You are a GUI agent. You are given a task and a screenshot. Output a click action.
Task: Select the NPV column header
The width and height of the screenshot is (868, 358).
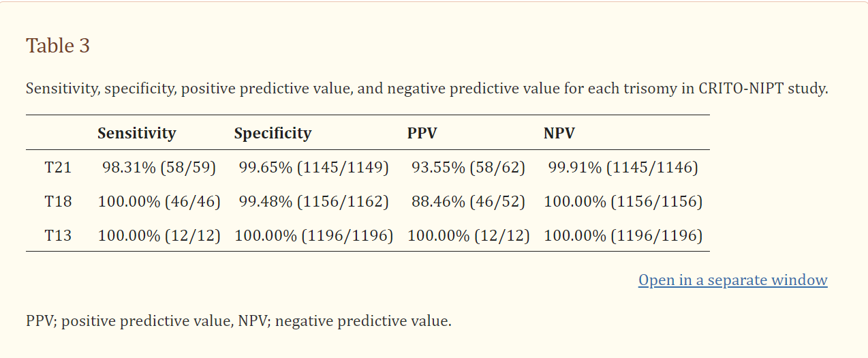(x=559, y=134)
